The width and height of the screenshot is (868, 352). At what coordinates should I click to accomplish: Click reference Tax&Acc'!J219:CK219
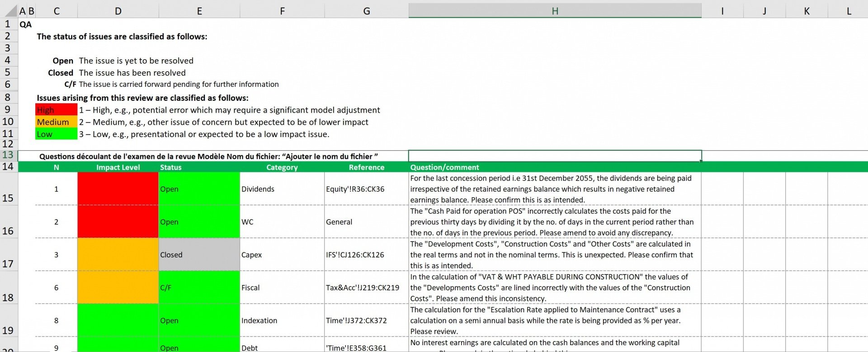(367, 287)
